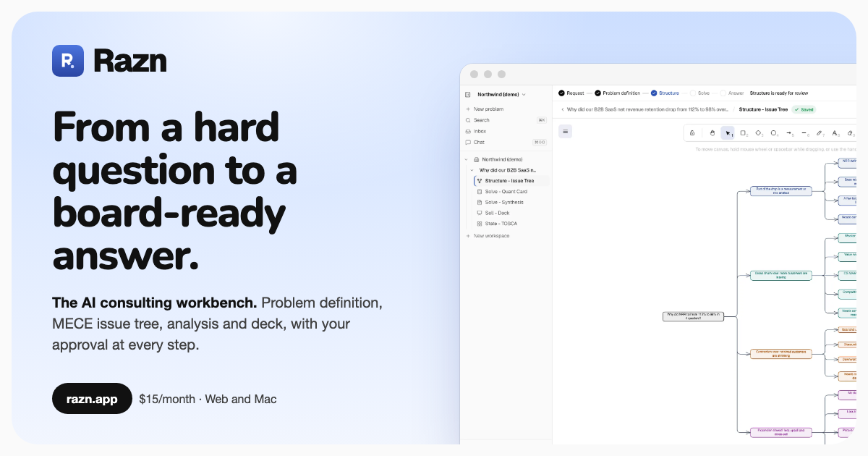Click the Chat bubble icon
Screen dimensions: 868x456
[468, 142]
